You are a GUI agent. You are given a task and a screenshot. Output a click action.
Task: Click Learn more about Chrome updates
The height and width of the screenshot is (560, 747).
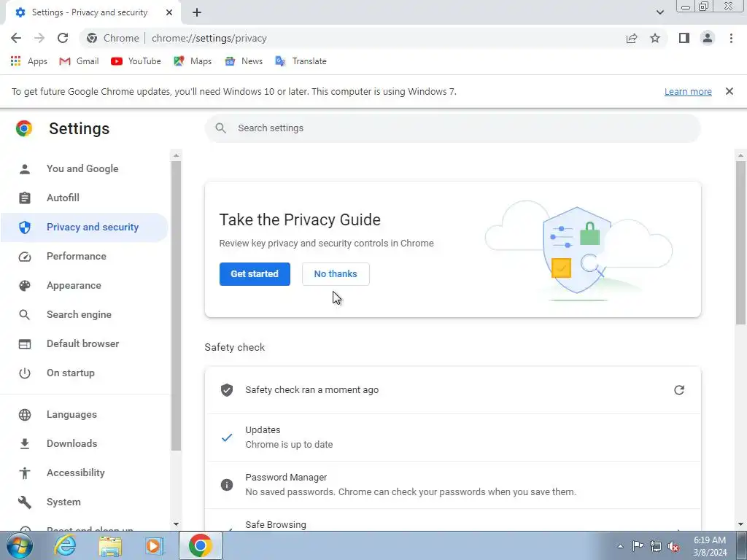coord(688,91)
